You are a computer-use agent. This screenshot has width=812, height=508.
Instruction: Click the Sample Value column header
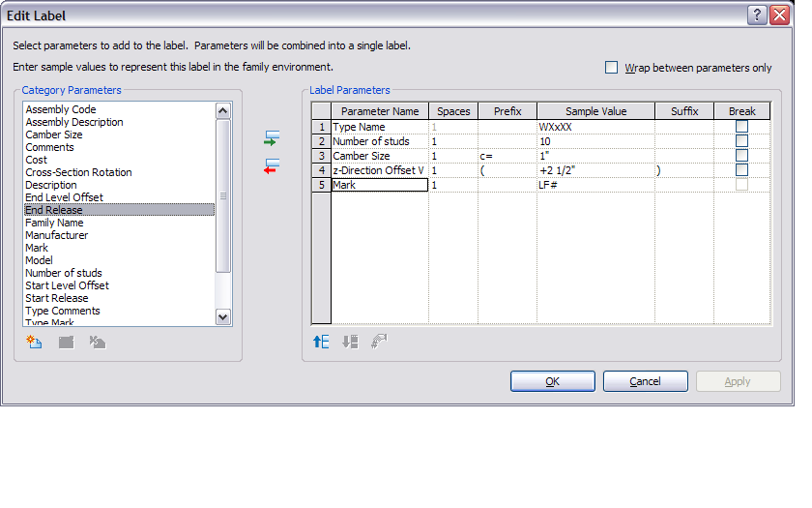[x=596, y=111]
